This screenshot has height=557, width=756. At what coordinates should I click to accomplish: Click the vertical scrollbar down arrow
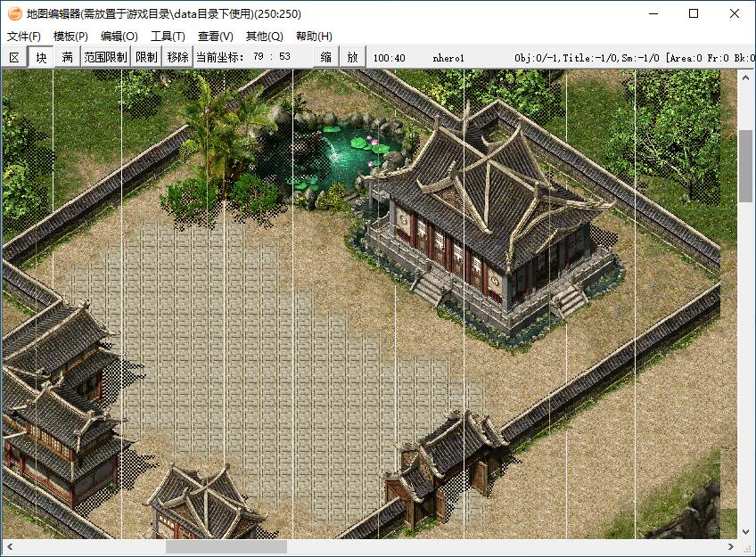[745, 531]
